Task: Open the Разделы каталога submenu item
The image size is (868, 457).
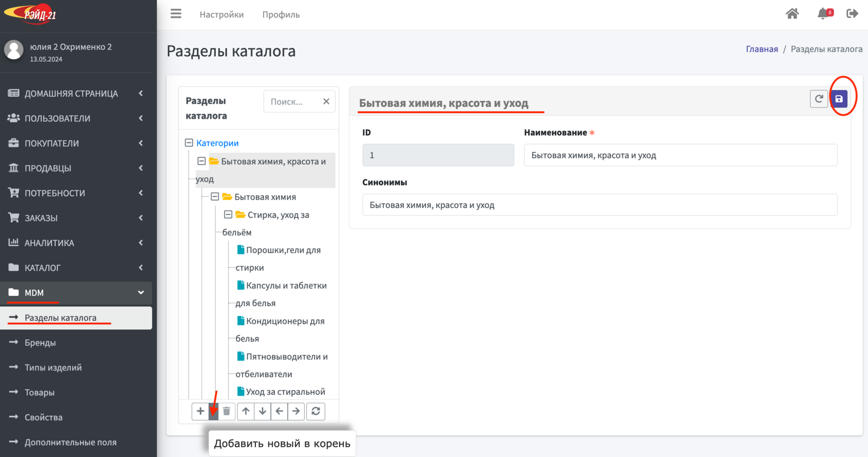Action: click(x=76, y=318)
